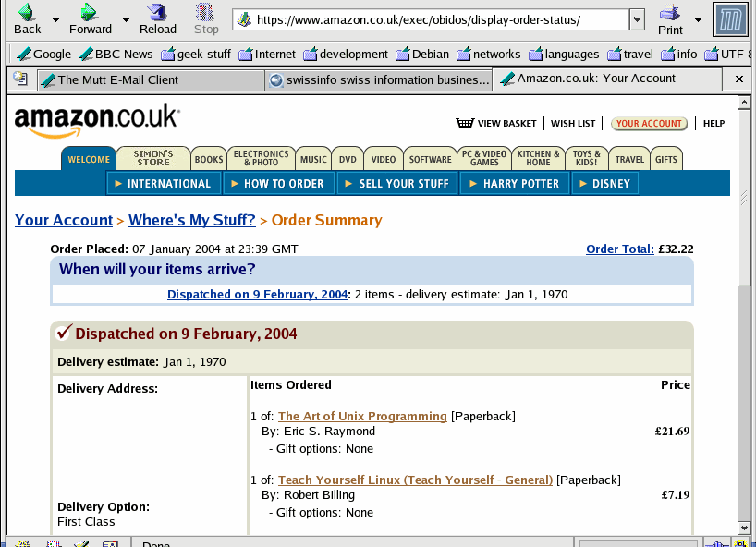Open the Internet bookmark folder
The height and width of the screenshot is (547, 756).
(267, 54)
